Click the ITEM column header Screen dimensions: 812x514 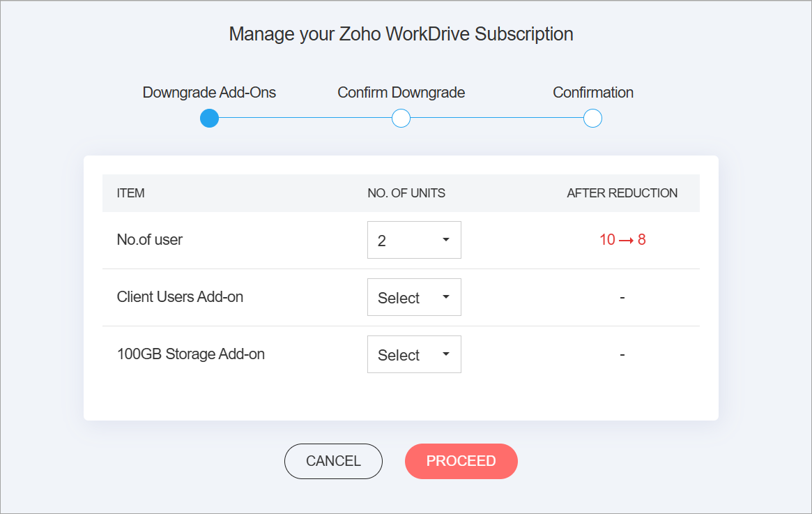(131, 193)
